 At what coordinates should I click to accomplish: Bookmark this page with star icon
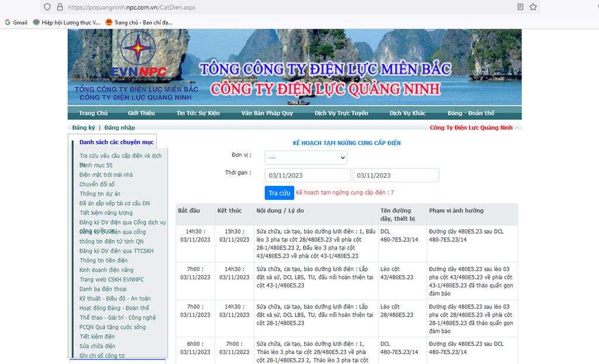coord(533,7)
